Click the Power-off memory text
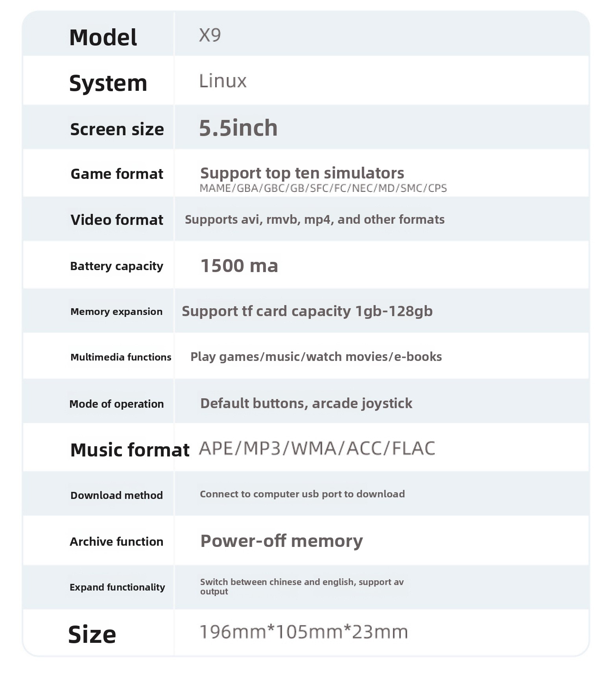616x679 pixels. (x=282, y=541)
